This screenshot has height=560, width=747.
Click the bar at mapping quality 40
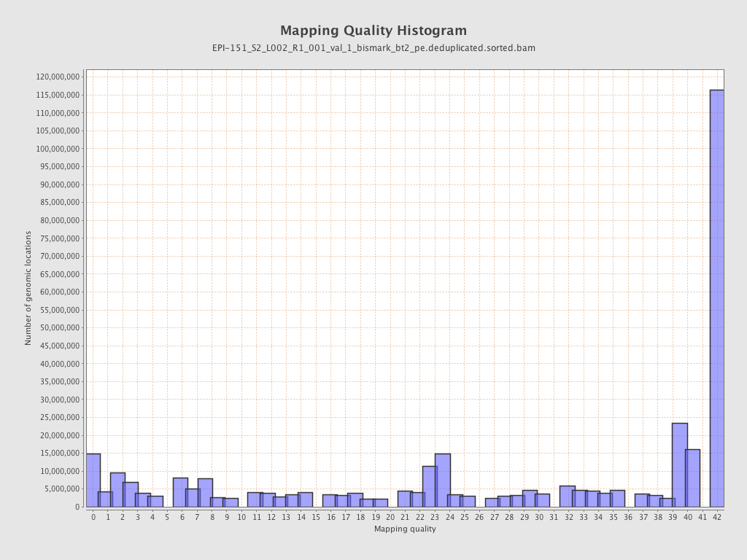(693, 478)
